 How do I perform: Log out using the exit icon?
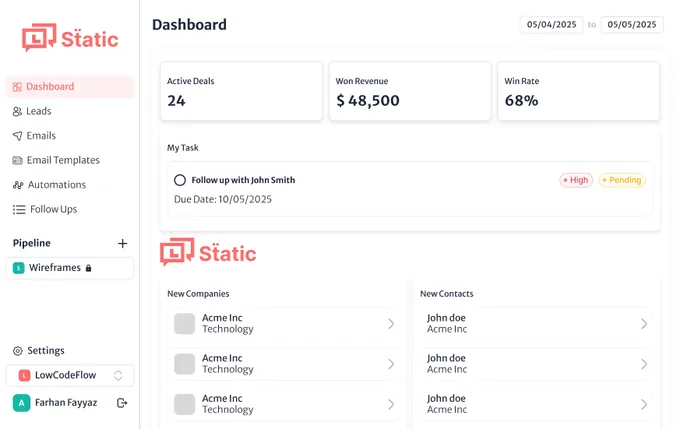122,403
